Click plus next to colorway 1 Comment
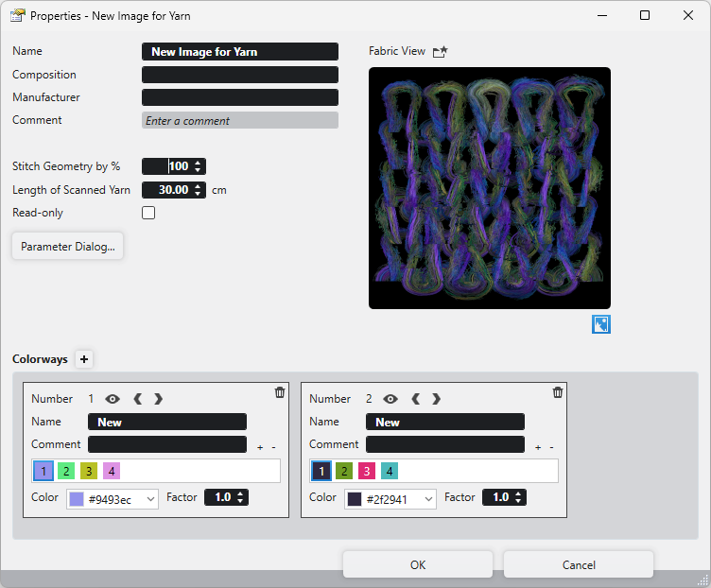The width and height of the screenshot is (711, 588). pos(260,447)
